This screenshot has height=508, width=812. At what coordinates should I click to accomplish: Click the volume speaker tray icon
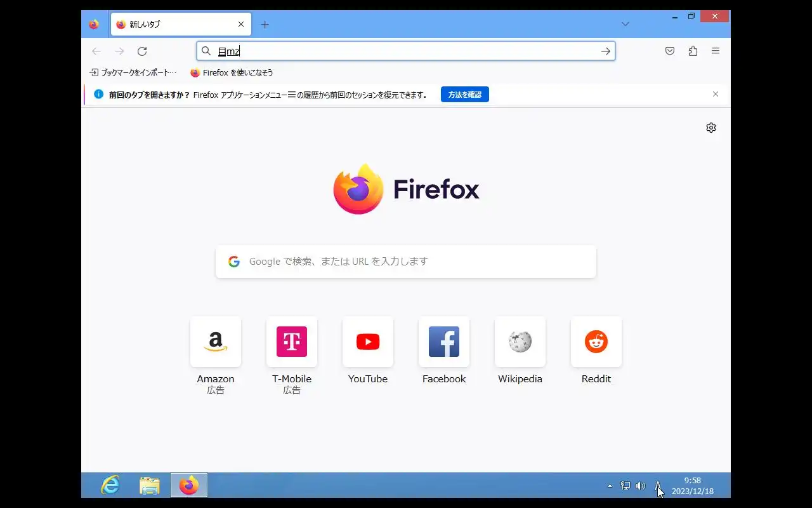641,486
